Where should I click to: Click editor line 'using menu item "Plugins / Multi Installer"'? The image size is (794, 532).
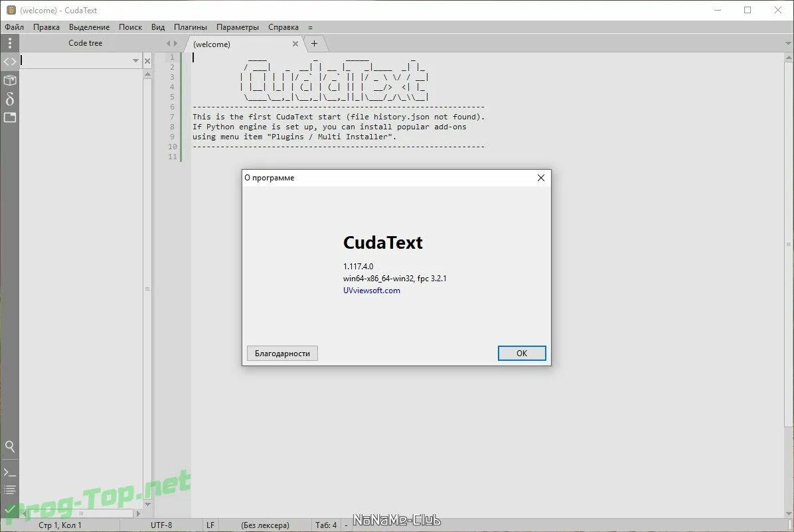pos(294,137)
